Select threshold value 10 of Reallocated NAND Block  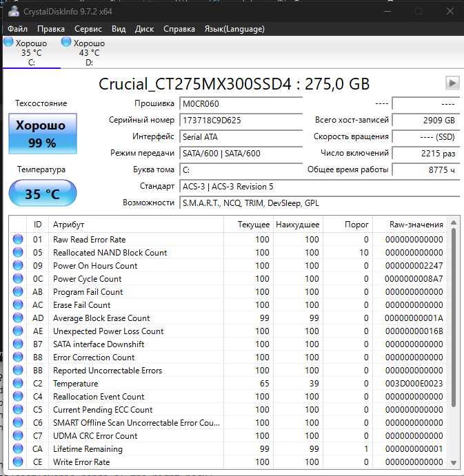(x=364, y=253)
